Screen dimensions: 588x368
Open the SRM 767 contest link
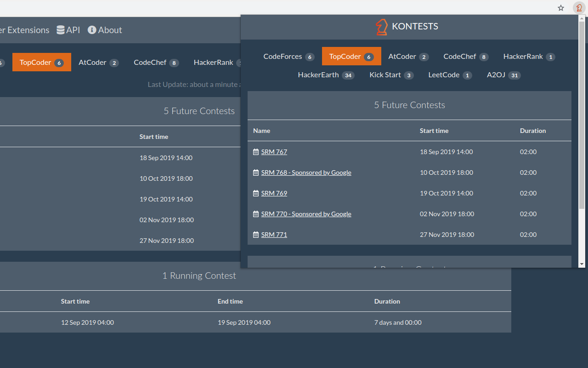[274, 152]
